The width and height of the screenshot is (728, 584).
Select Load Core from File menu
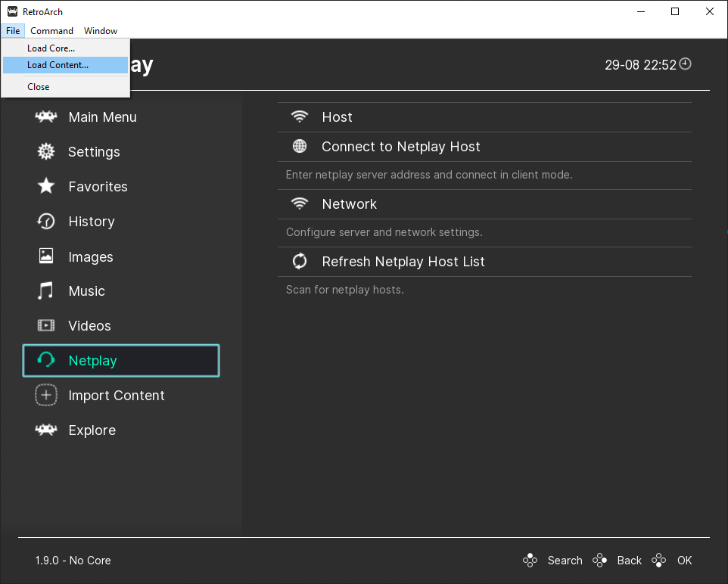click(51, 48)
